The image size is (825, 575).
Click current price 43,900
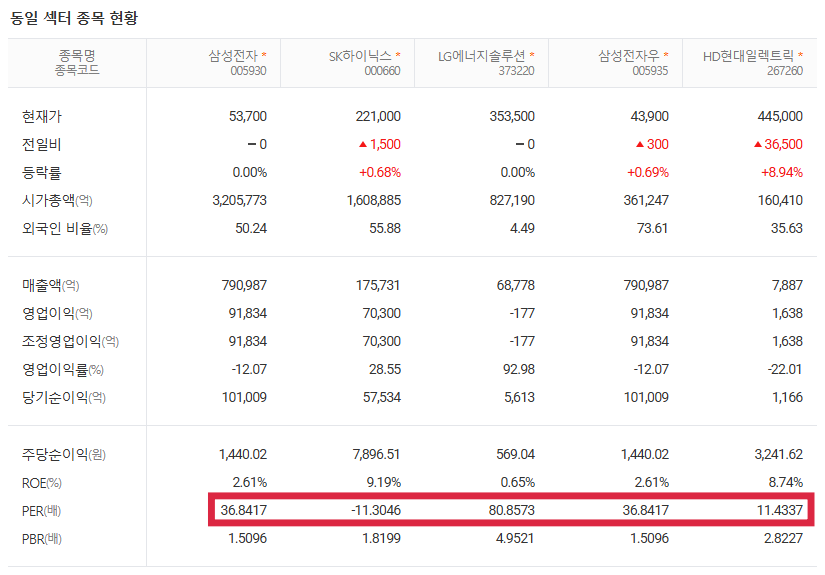pyautogui.click(x=650, y=116)
